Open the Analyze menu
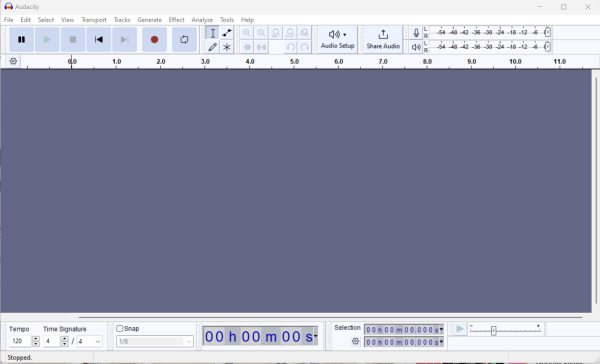This screenshot has height=364, width=600. [x=202, y=20]
